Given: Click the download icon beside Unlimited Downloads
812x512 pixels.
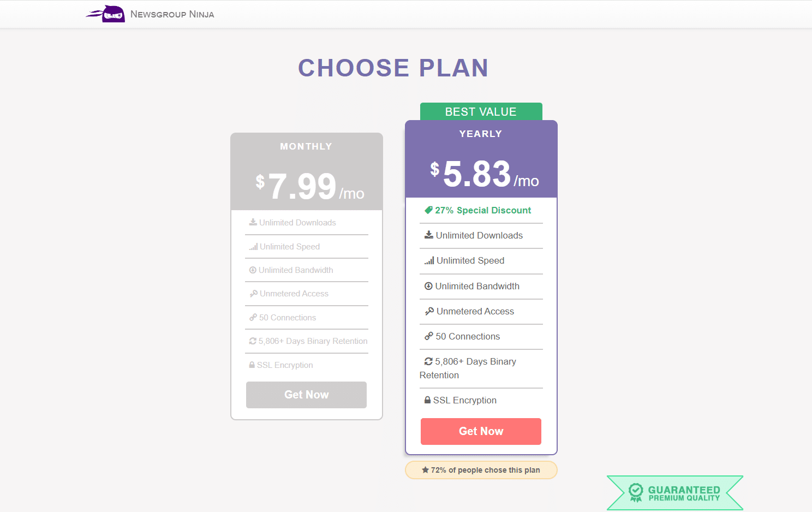Looking at the screenshot, I should coord(429,235).
